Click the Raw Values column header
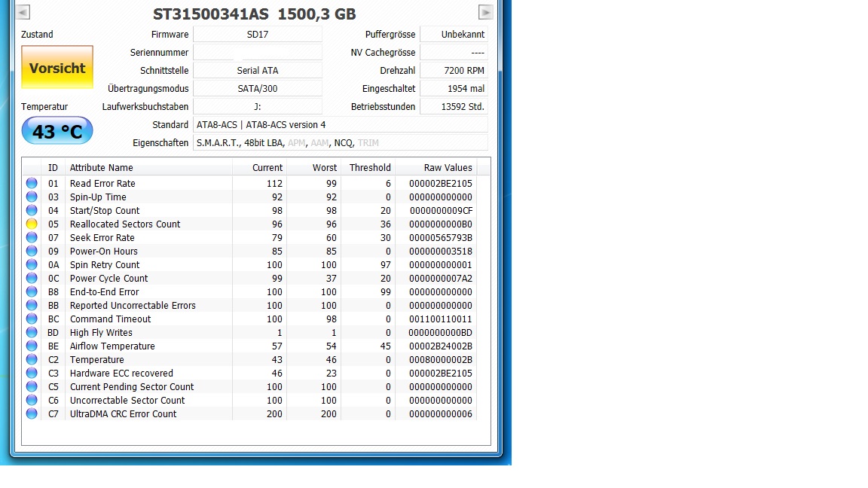 coord(436,167)
